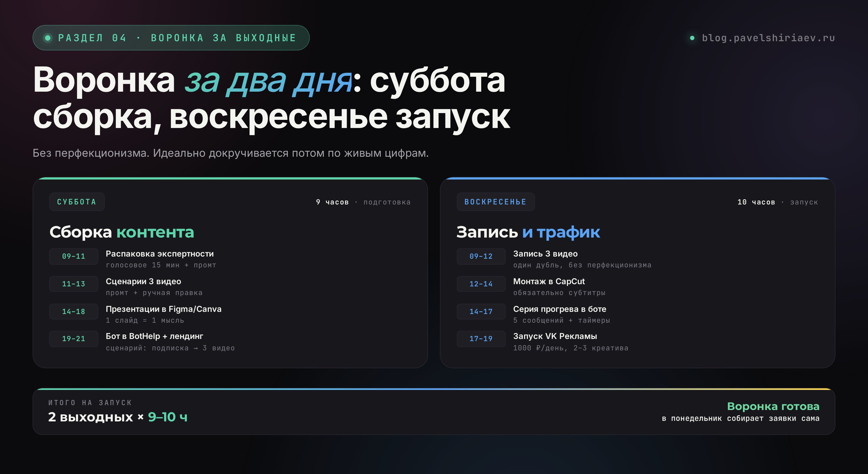Click the green dot beside blog.pavelshiriaev.ru
The height and width of the screenshot is (474, 868).
pyautogui.click(x=692, y=38)
